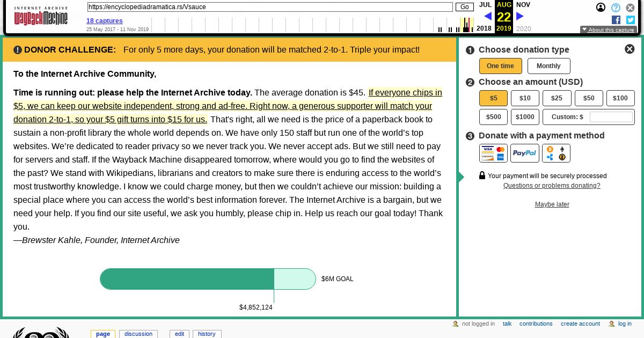The width and height of the screenshot is (644, 338).
Task: Open Questions or problems donating link
Action: click(552, 186)
